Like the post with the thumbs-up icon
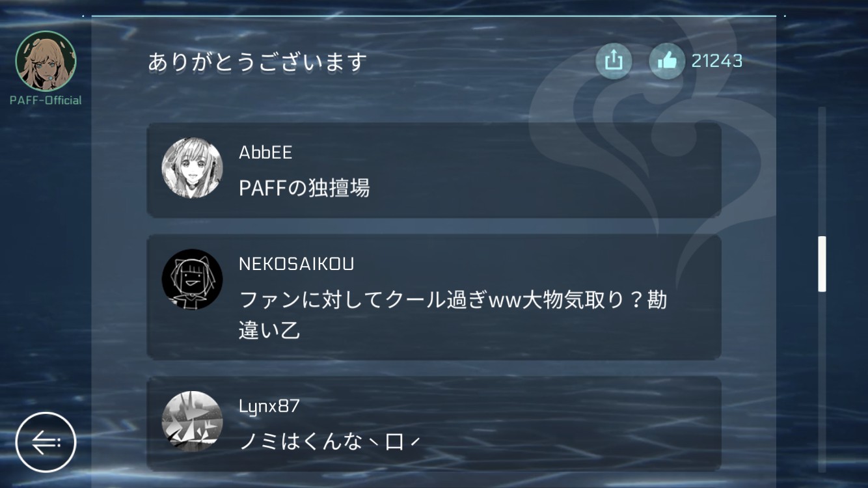Viewport: 868px width, 488px height. click(667, 61)
